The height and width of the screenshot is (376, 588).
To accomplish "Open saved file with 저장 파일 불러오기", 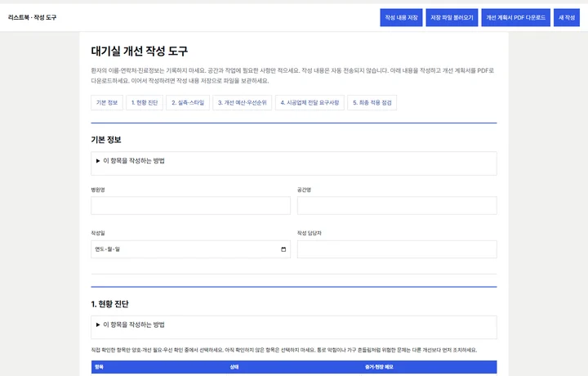I will point(452,18).
